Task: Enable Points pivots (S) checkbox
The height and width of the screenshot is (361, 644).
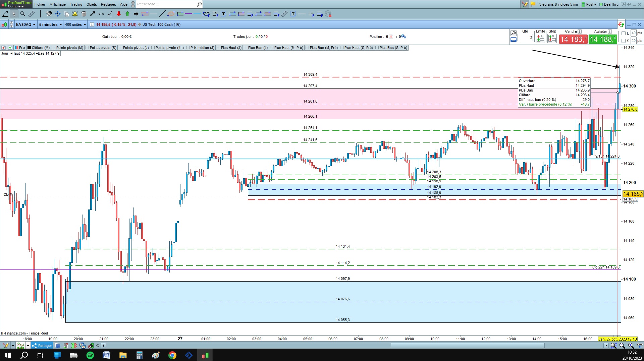Action: 87,48
